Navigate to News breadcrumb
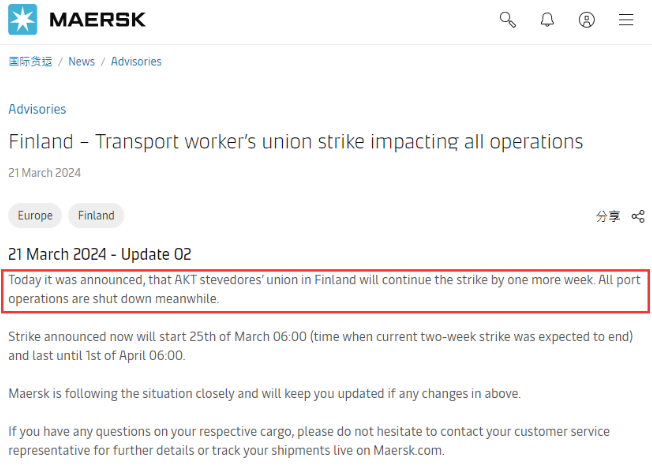The image size is (652, 468). (82, 62)
